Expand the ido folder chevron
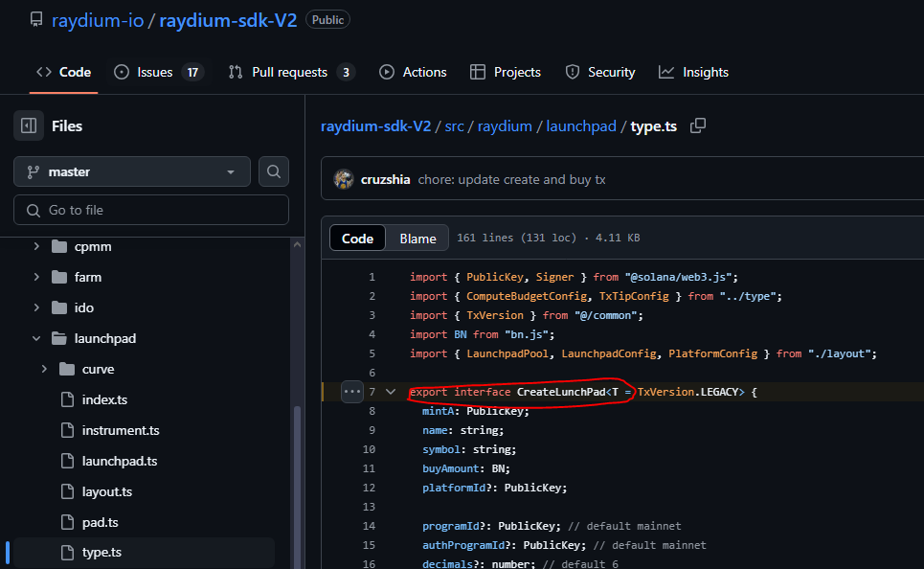Image resolution: width=924 pixels, height=569 pixels. pos(36,307)
